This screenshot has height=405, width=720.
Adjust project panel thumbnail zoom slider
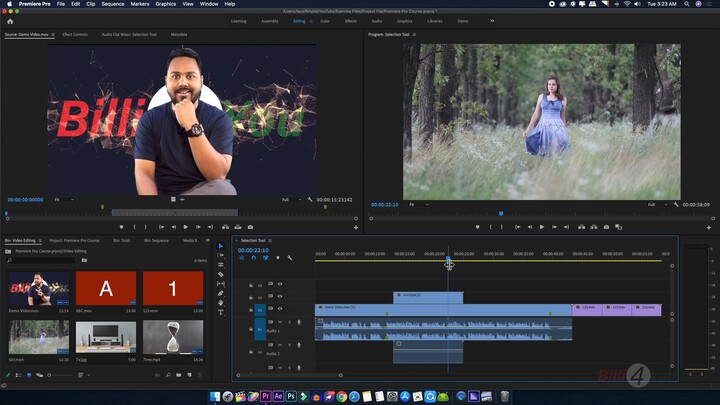point(60,375)
